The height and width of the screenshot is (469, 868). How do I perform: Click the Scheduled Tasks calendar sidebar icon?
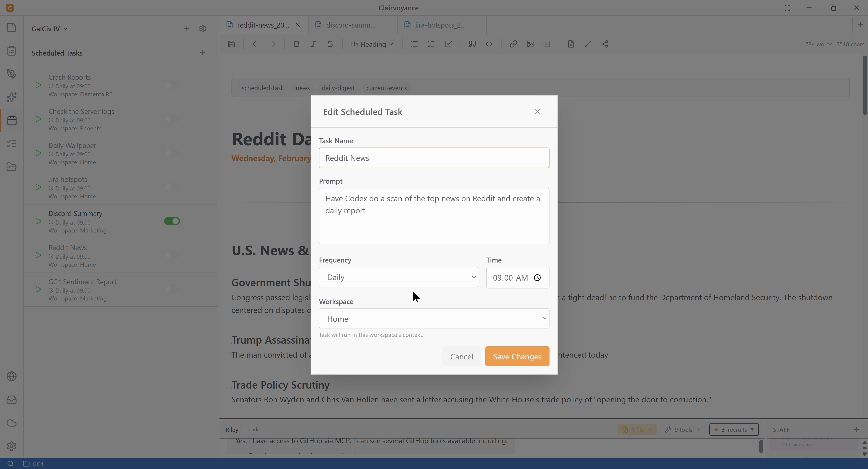click(12, 120)
